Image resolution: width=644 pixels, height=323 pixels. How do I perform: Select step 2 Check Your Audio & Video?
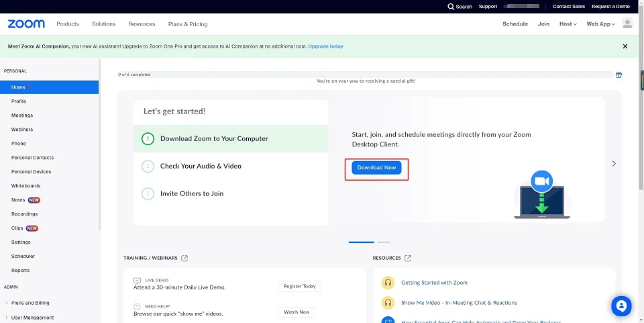tap(201, 166)
